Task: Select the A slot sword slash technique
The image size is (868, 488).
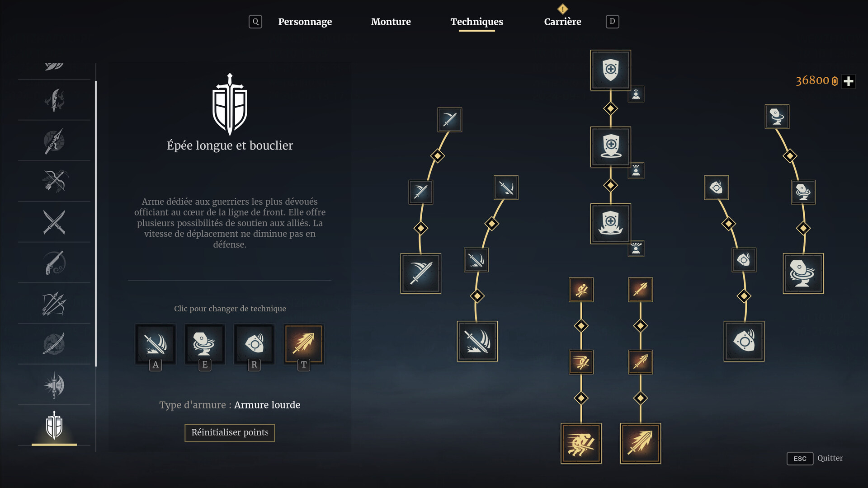Action: [x=156, y=344]
